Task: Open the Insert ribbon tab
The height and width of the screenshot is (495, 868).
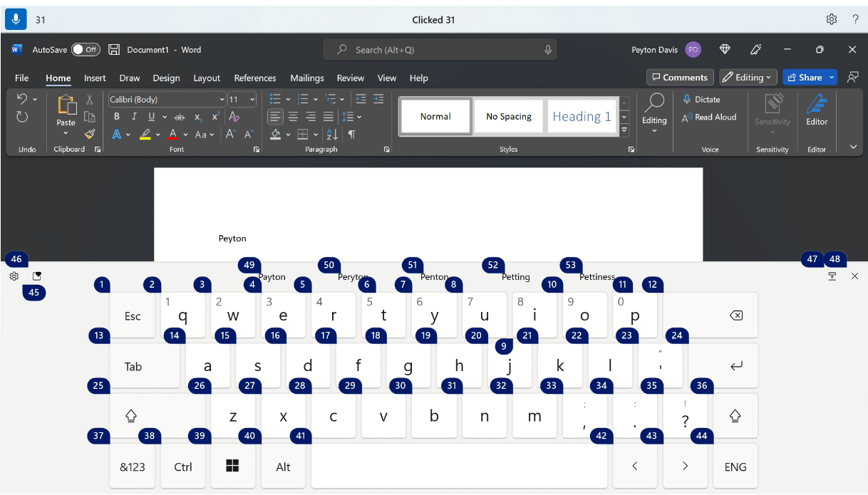Action: click(x=95, y=78)
